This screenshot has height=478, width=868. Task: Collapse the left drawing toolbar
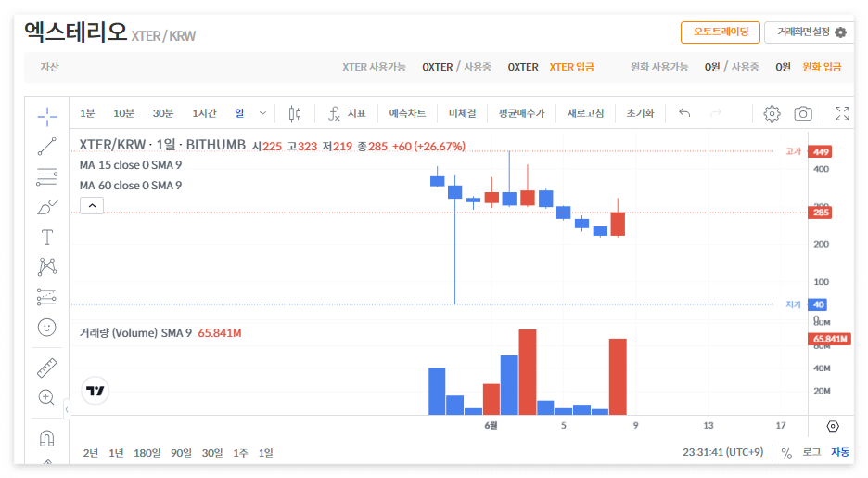[x=67, y=410]
